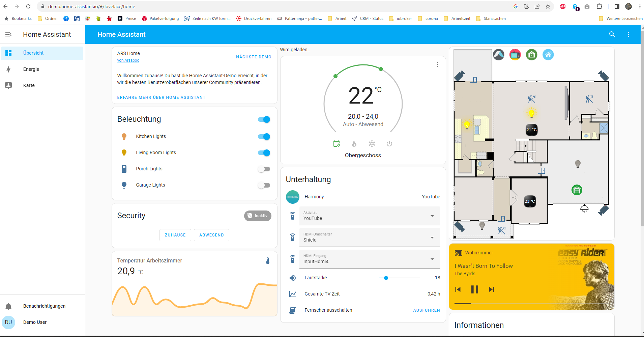
Task: Expand the HDMI-Umschalter dropdown showing Shield
Action: pos(370,237)
